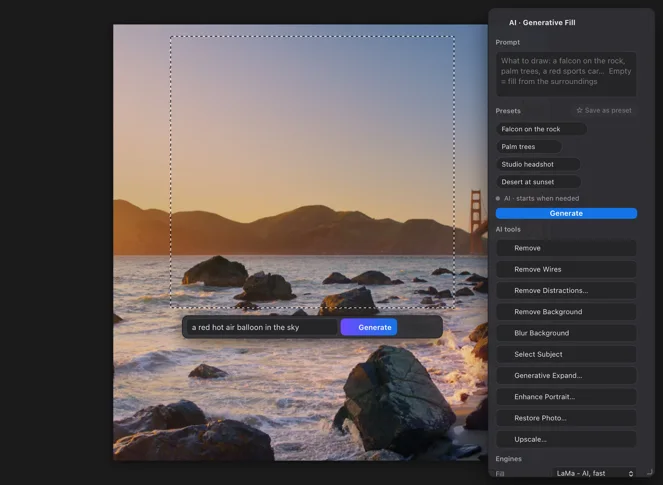Open Generative Expand... dialog
Image resolution: width=663 pixels, height=485 pixels.
(x=566, y=375)
